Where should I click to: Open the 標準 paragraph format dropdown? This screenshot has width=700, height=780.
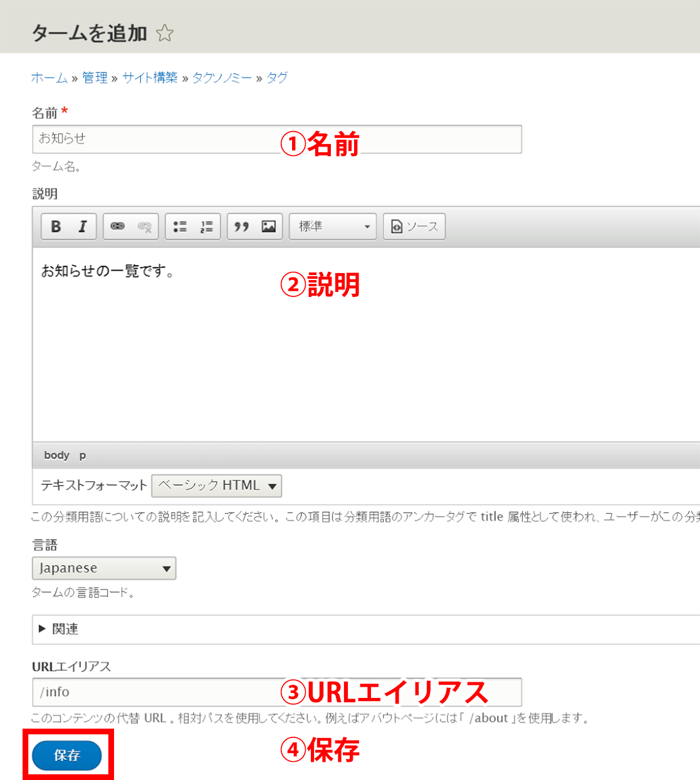click(x=333, y=226)
